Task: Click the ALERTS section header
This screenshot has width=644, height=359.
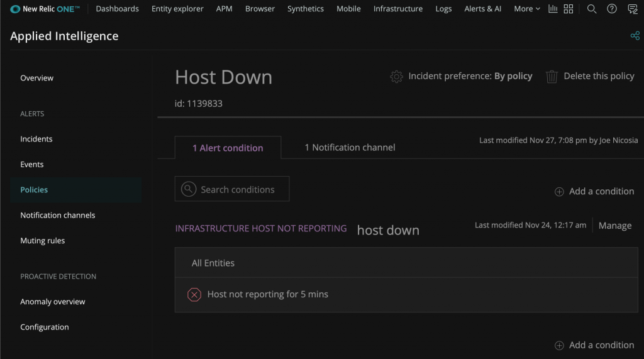Action: [32, 114]
